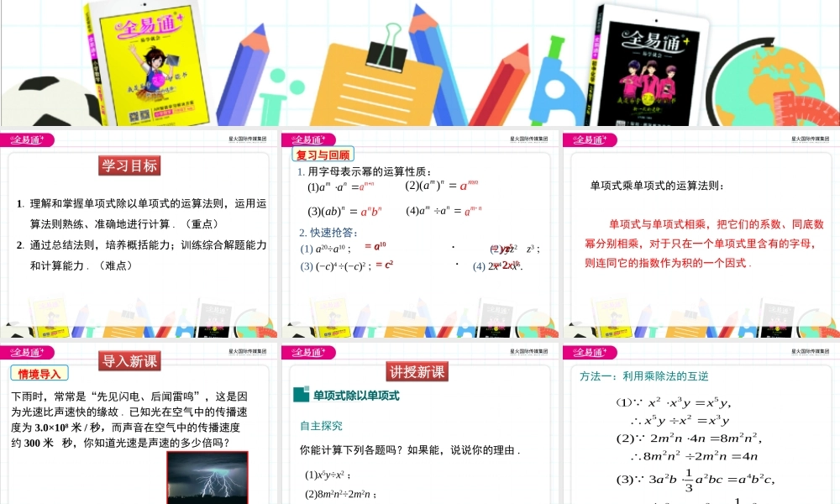Click the 单项式乘单项式的运算法则 heading
Viewport: 840px width, 504px height.
tap(656, 186)
